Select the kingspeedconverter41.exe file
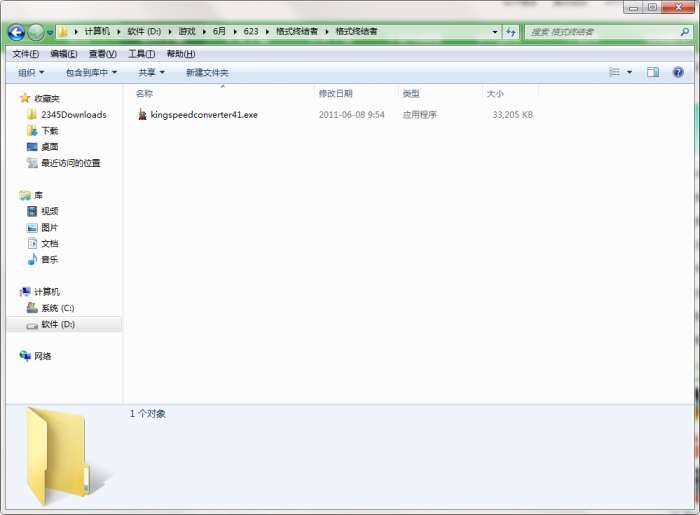The width and height of the screenshot is (700, 515). (204, 115)
